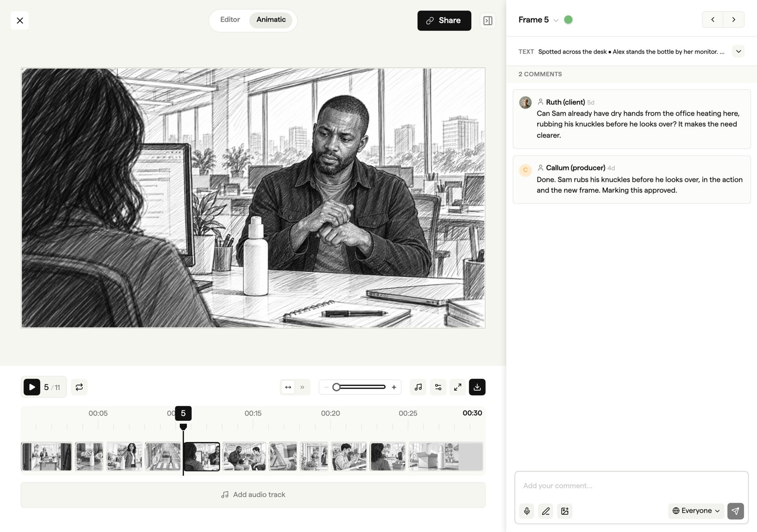Open the animatic settings sliders icon
Image resolution: width=757 pixels, height=532 pixels.
tap(438, 387)
